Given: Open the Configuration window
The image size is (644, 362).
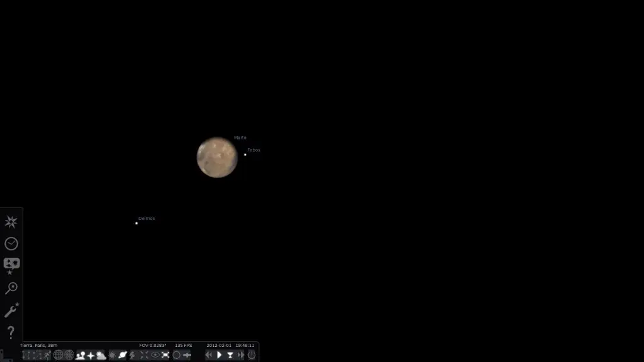Looking at the screenshot, I should point(11,309).
